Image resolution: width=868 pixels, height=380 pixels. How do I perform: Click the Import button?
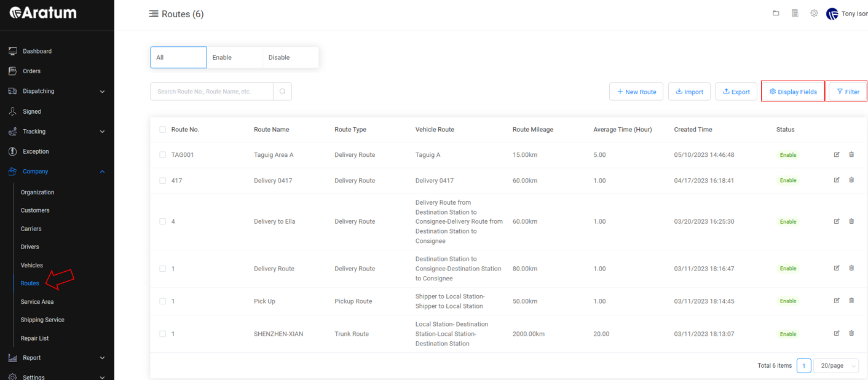tap(689, 92)
